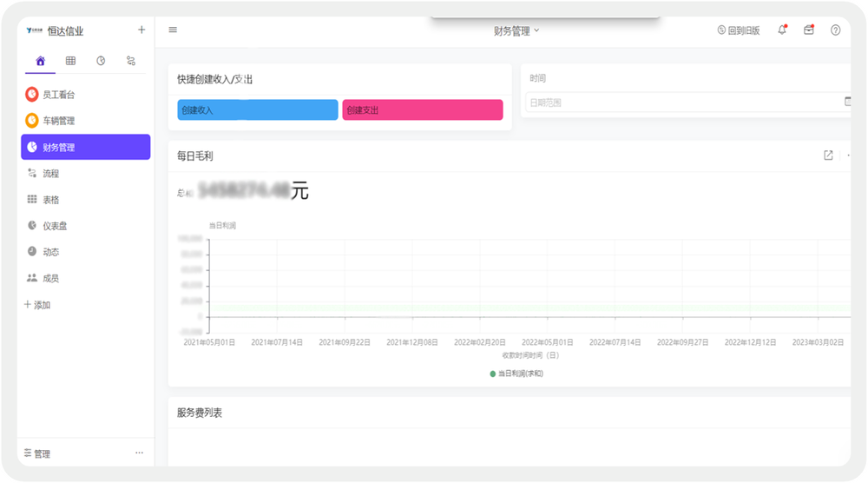Switch to the table grid view icon
868x483 pixels.
click(70, 61)
